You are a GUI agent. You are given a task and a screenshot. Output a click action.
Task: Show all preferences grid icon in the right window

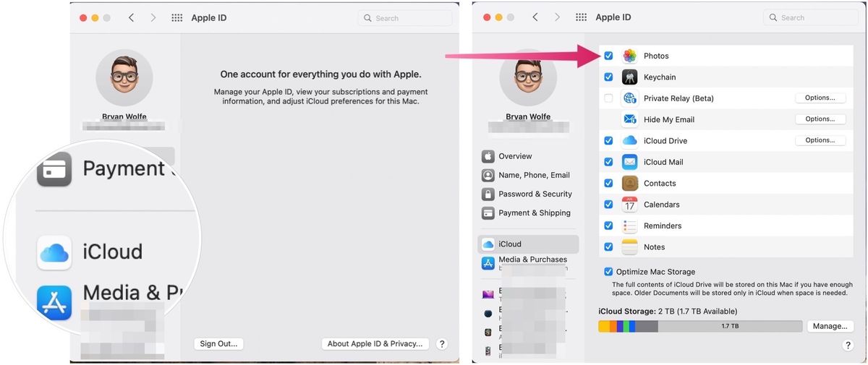point(581,18)
